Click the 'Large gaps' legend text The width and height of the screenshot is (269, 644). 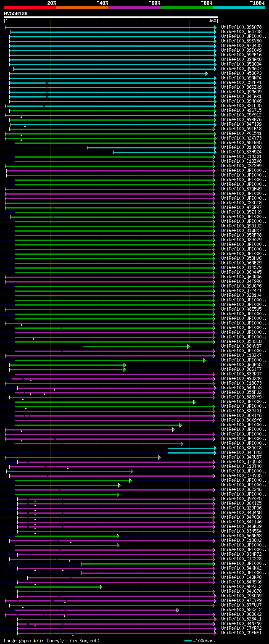coord(17,641)
